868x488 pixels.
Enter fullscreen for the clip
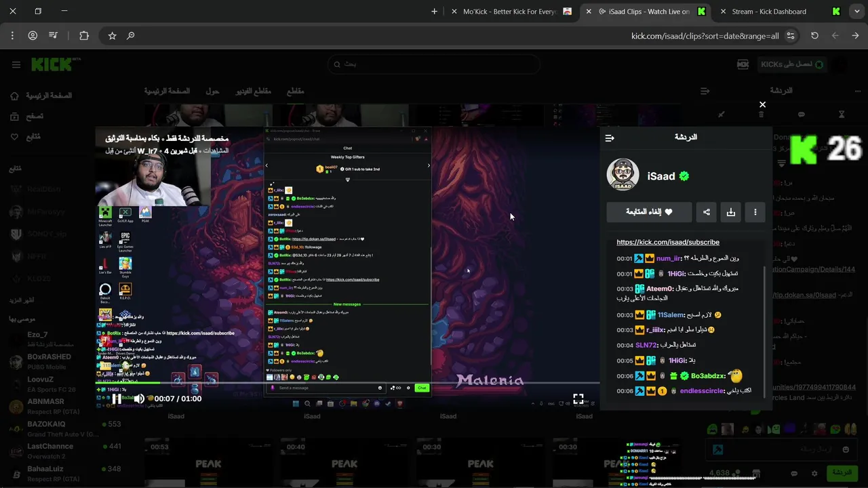point(578,399)
